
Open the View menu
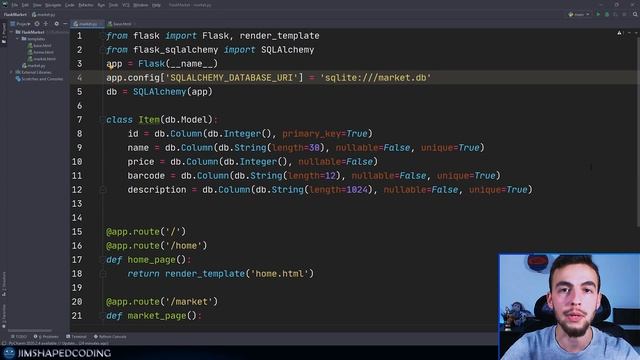click(x=37, y=5)
